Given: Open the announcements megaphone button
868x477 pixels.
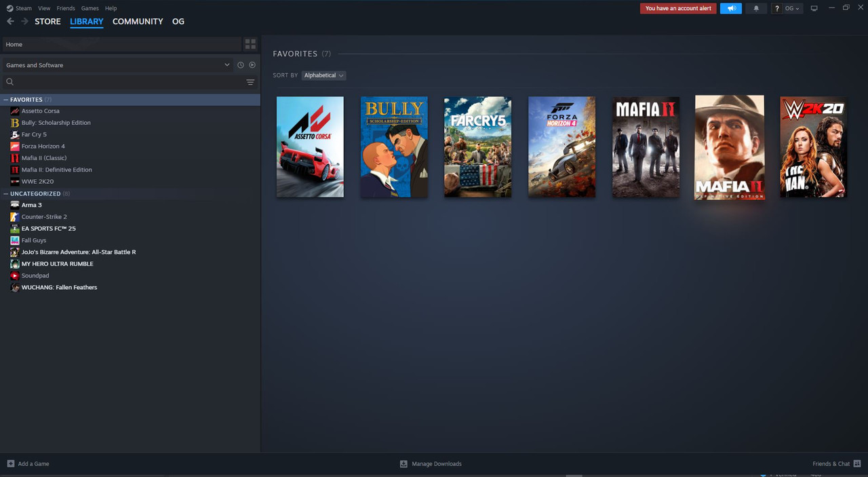Looking at the screenshot, I should point(731,8).
